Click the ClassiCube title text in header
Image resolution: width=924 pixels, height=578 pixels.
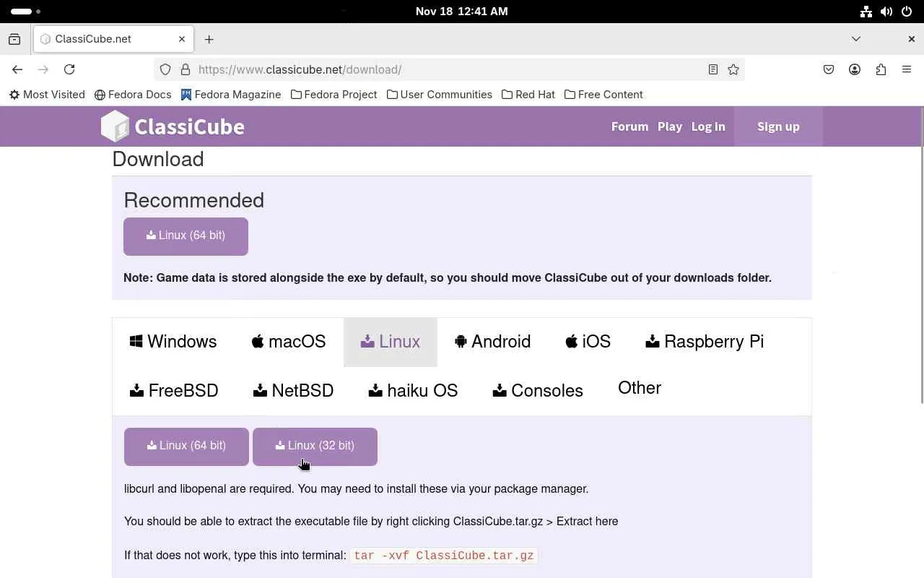(189, 127)
